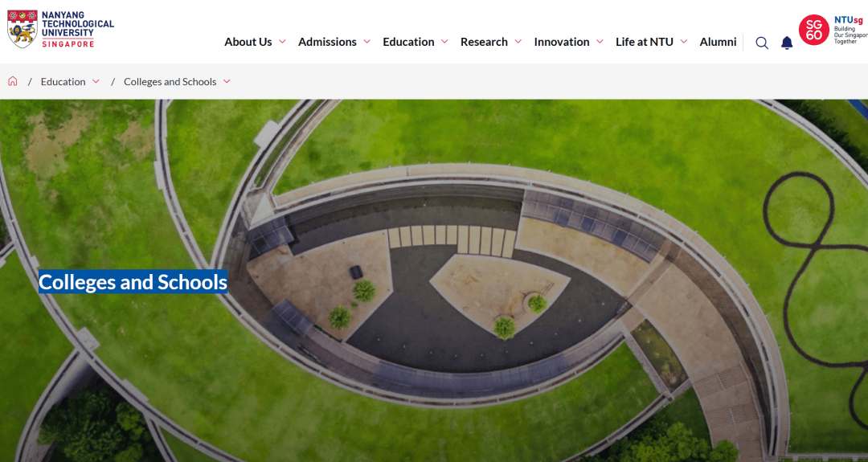The width and height of the screenshot is (868, 462).
Task: Open Colleges and Schools breadcrumb chevron
Action: point(227,81)
